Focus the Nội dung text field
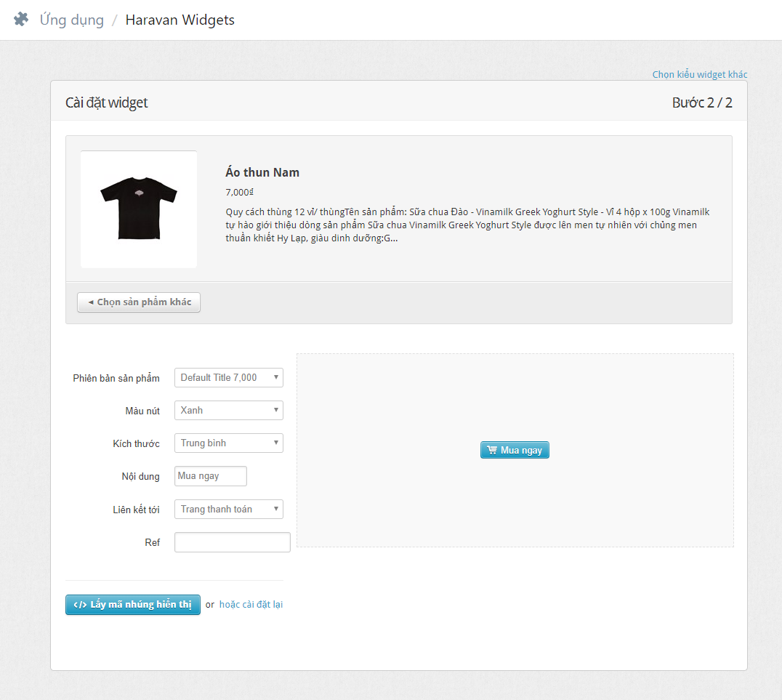This screenshot has height=700, width=782. [211, 476]
